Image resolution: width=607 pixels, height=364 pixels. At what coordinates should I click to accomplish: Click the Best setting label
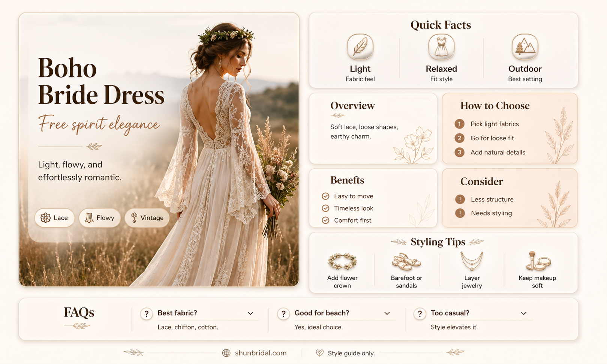(525, 79)
